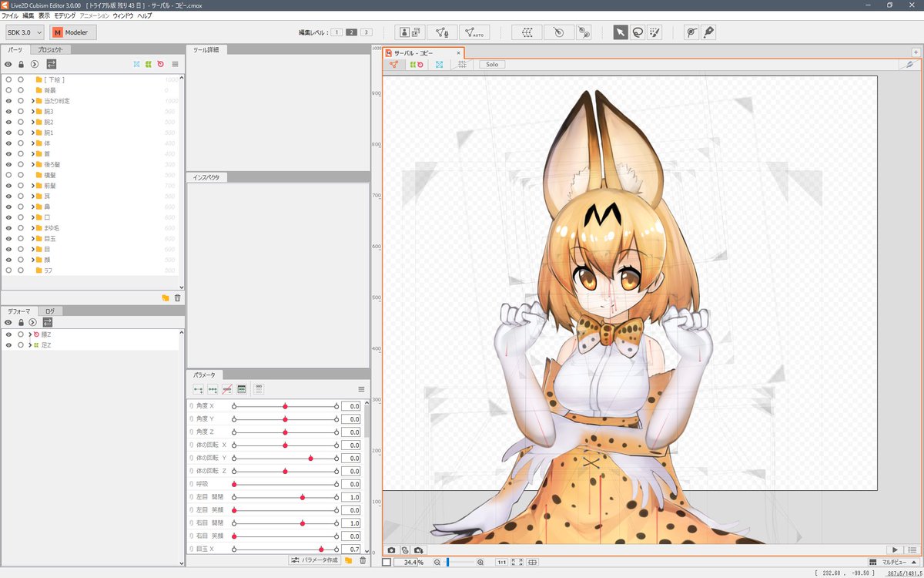This screenshot has width=924, height=578.
Task: Expand the 腕2 folder
Action: (32, 122)
